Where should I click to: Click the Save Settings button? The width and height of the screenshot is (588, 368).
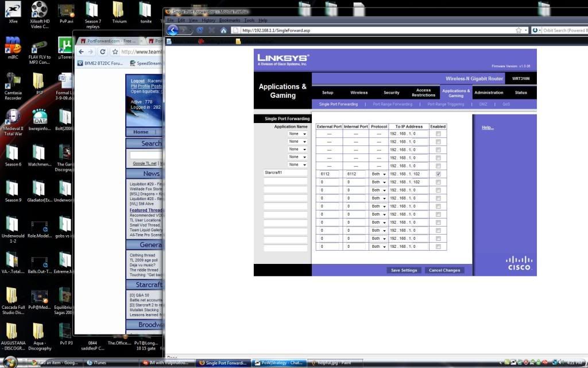404,270
